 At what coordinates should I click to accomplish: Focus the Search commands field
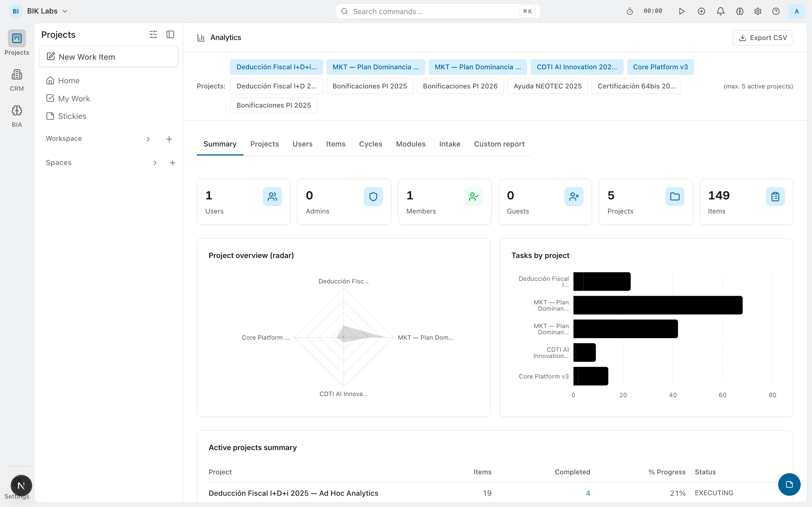pos(433,11)
